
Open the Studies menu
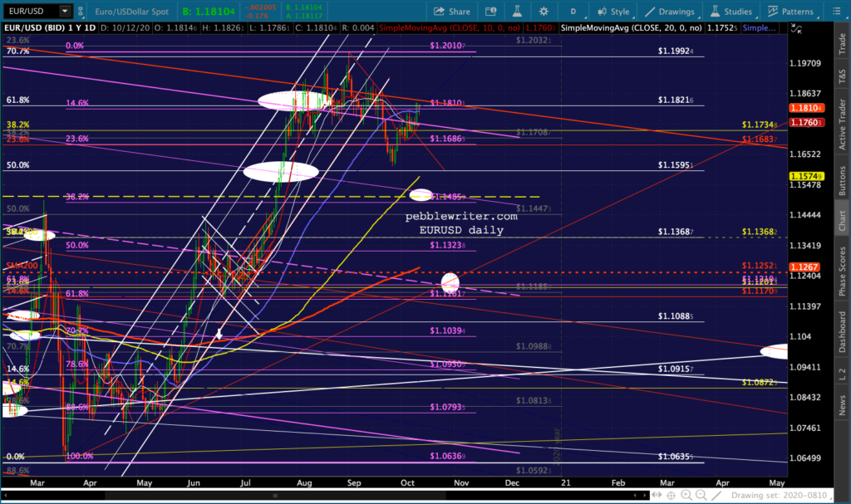[731, 12]
